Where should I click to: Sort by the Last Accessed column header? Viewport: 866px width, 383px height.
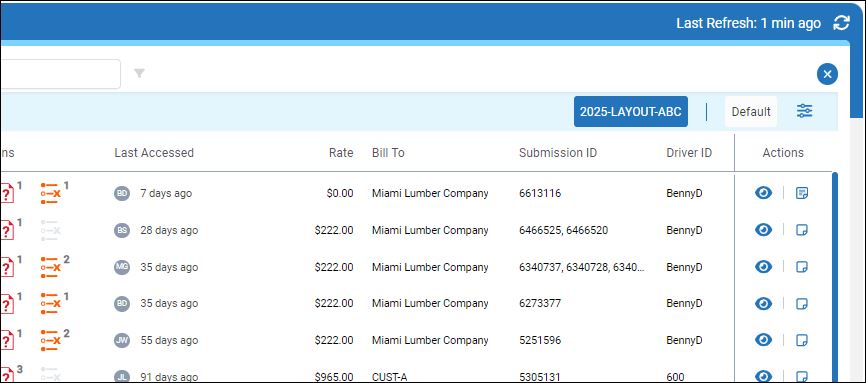click(x=154, y=153)
